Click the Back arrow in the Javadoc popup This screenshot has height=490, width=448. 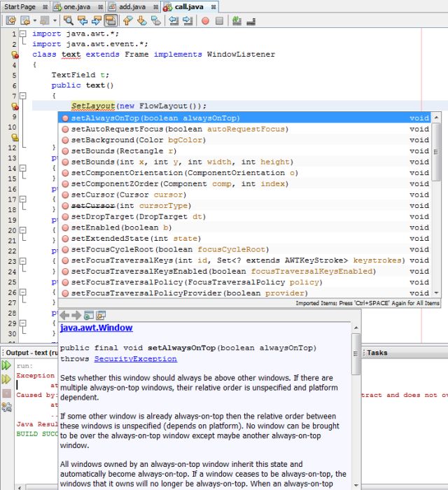coord(64,315)
